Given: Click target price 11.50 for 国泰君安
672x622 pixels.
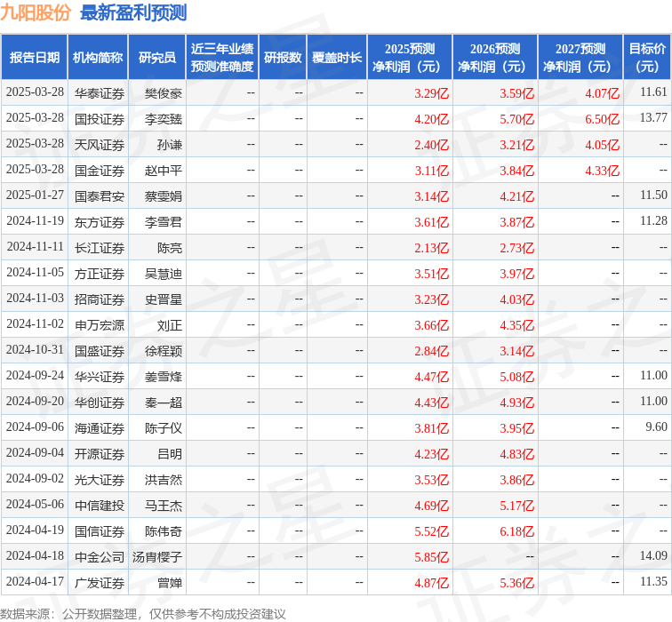Looking at the screenshot, I should pyautogui.click(x=653, y=195).
